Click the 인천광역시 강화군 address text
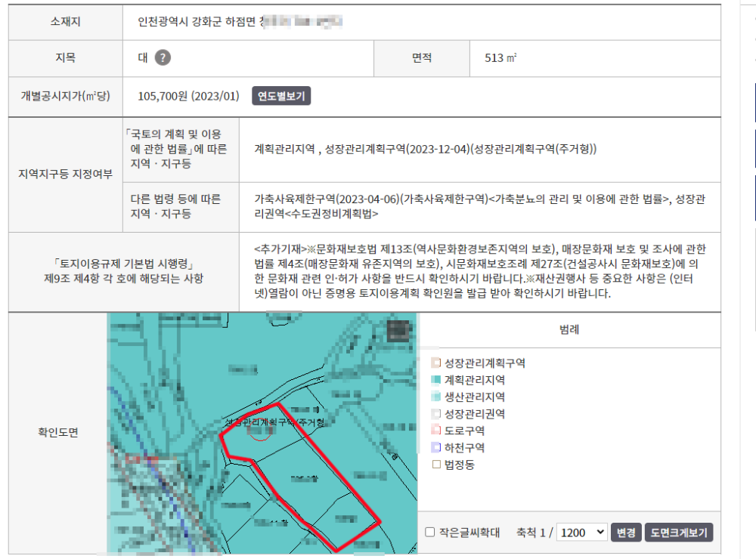The image size is (756, 559). [x=198, y=22]
